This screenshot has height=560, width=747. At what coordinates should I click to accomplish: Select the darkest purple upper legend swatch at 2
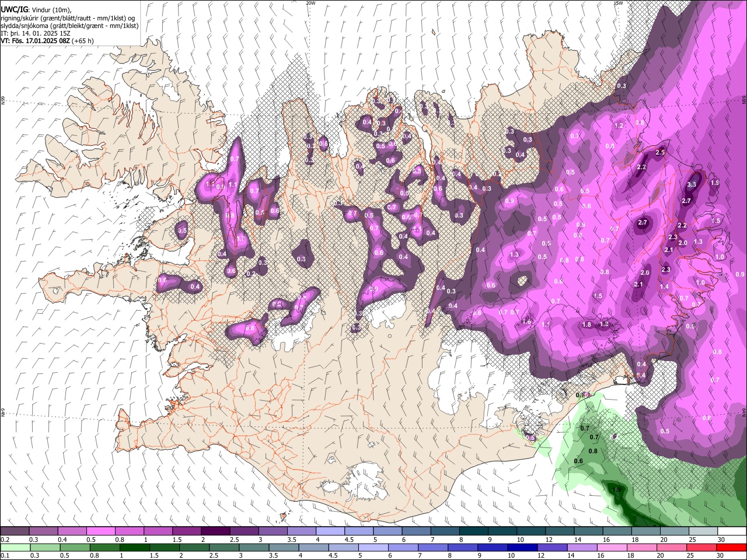tap(215, 531)
